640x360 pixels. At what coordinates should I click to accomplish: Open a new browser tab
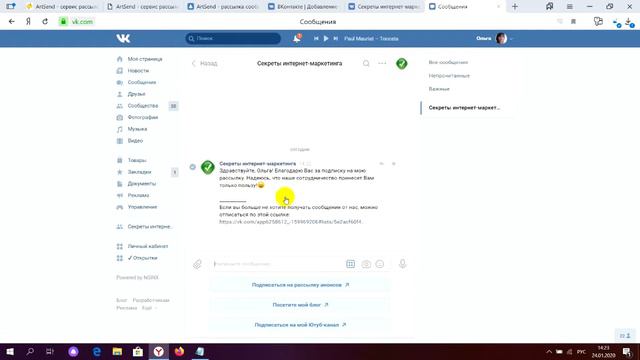click(515, 7)
